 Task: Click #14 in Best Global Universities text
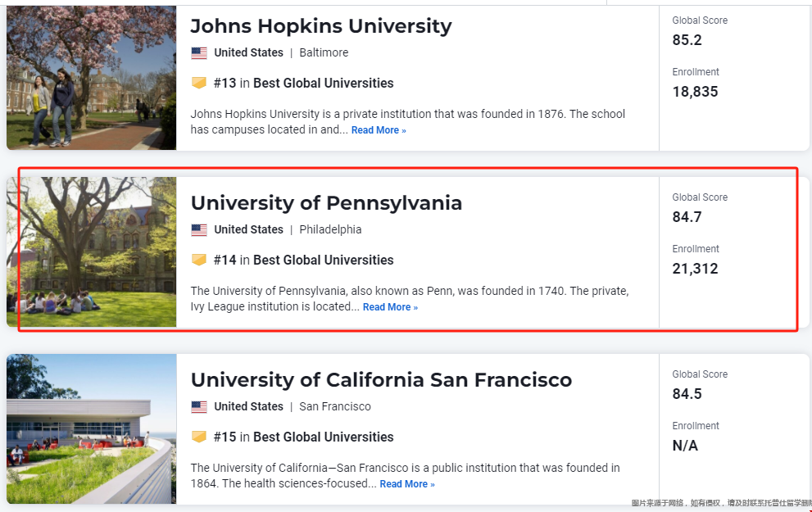(303, 261)
